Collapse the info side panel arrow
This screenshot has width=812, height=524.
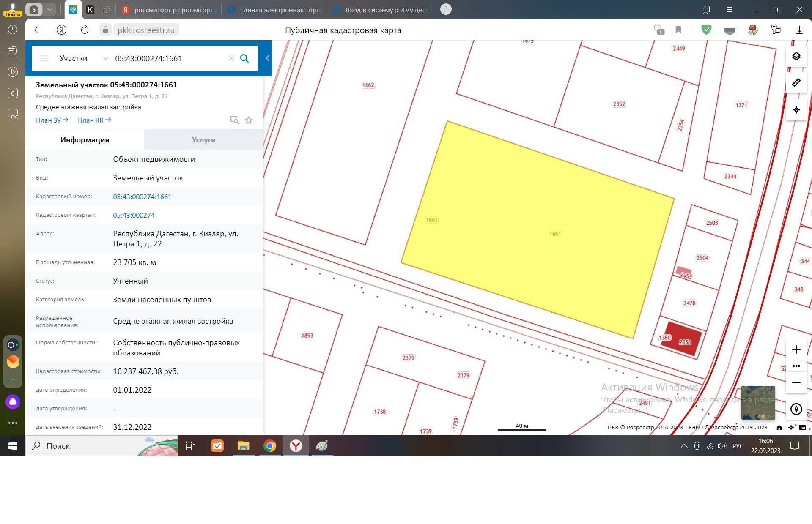tap(267, 58)
